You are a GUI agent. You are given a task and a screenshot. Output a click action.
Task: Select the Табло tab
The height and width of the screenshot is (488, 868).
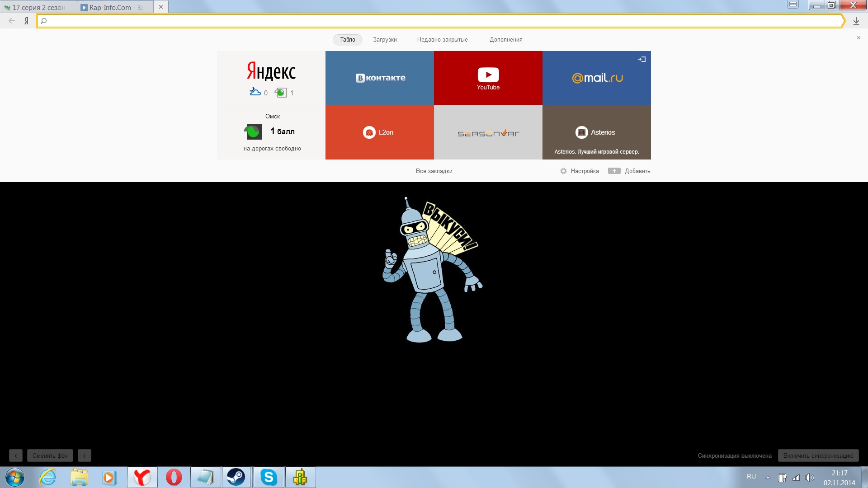click(x=348, y=40)
